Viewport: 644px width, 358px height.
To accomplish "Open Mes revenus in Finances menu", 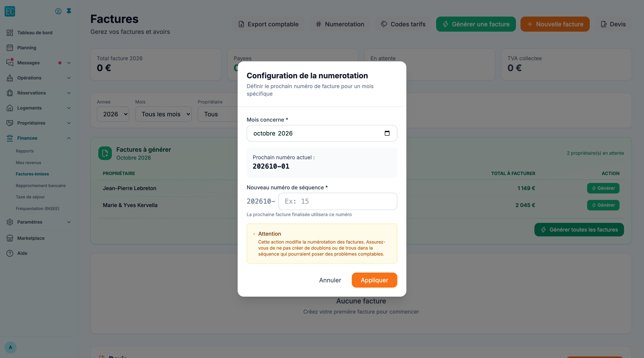I will (28, 163).
